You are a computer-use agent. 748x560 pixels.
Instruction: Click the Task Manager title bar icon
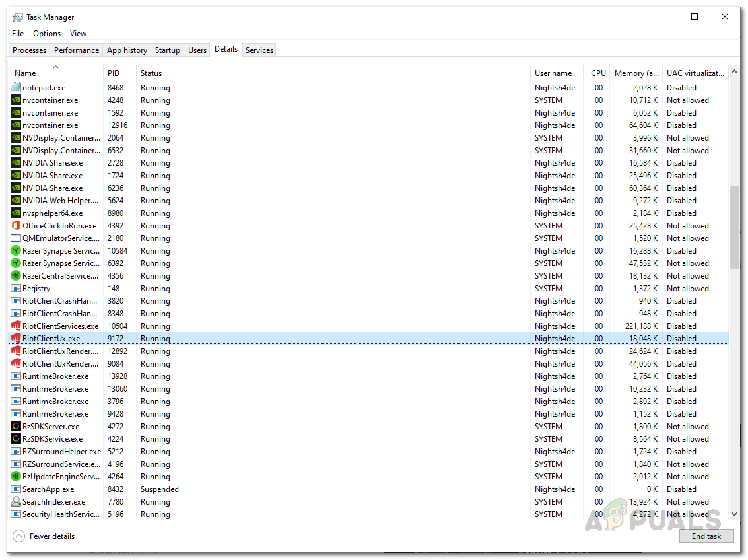[18, 17]
